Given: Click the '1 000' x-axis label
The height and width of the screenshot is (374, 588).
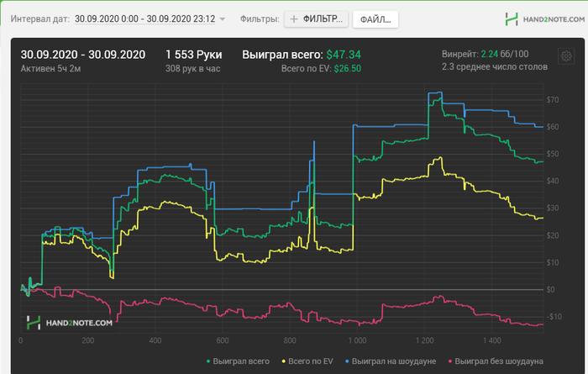Looking at the screenshot, I should pos(357,340).
